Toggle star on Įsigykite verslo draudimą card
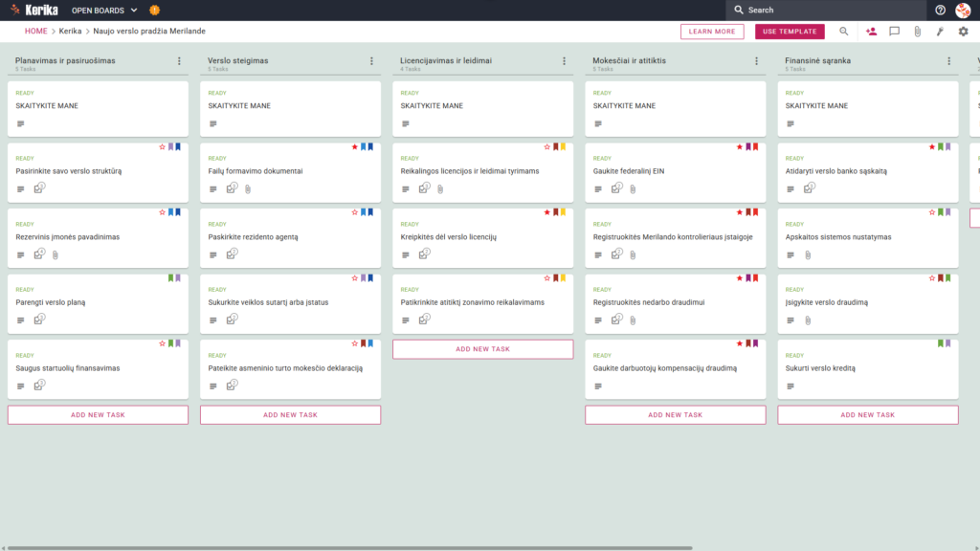The height and width of the screenshot is (551, 980). pos(932,278)
